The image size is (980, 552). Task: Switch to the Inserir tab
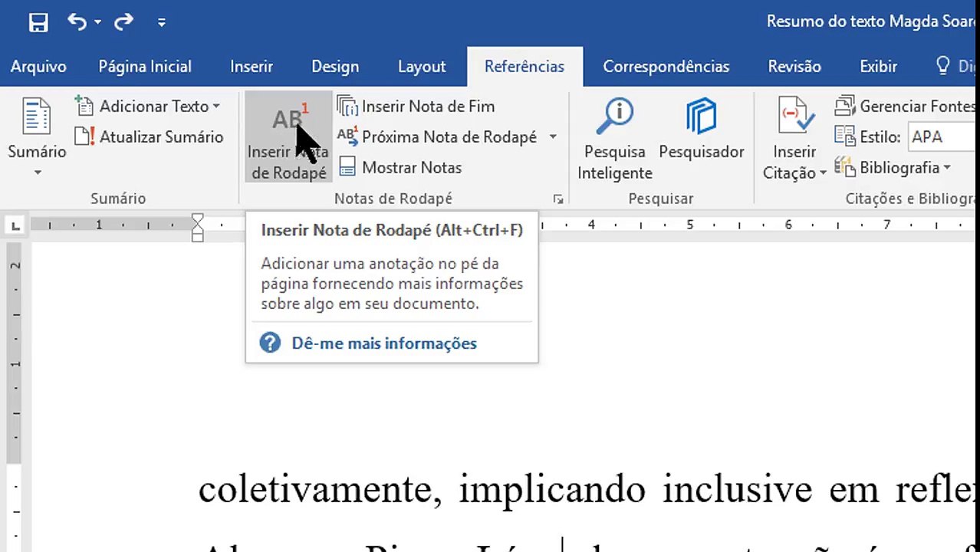tap(252, 67)
